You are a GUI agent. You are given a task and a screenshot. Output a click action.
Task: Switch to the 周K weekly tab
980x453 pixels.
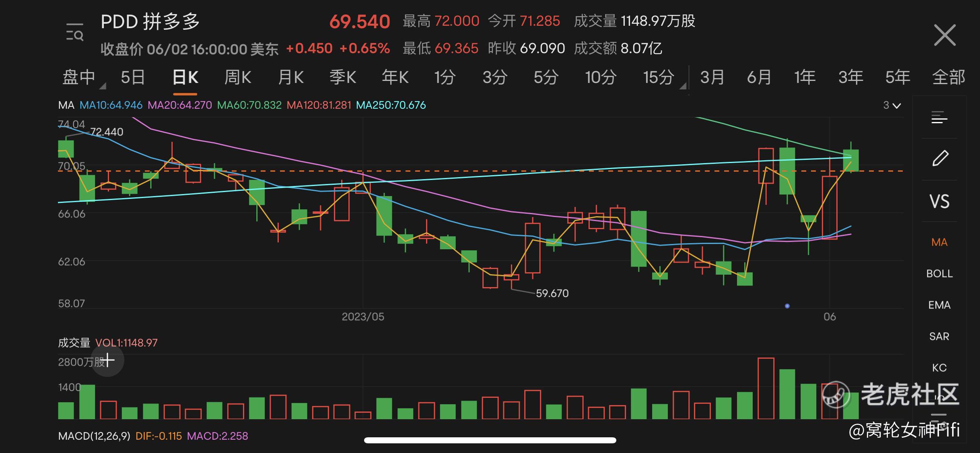(237, 77)
